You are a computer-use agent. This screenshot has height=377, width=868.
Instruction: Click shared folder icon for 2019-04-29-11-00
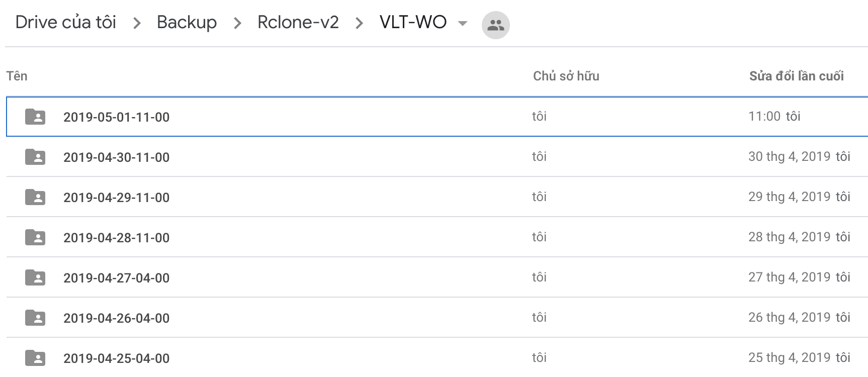coord(35,197)
